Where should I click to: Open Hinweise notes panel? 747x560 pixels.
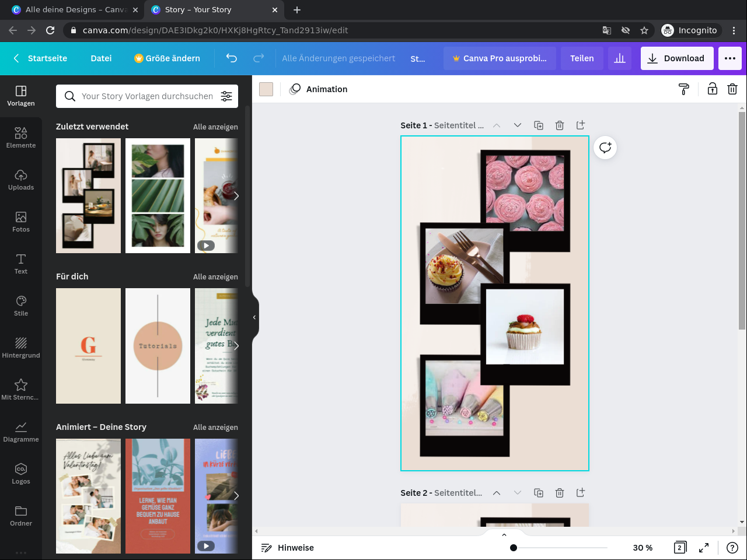[x=288, y=548]
